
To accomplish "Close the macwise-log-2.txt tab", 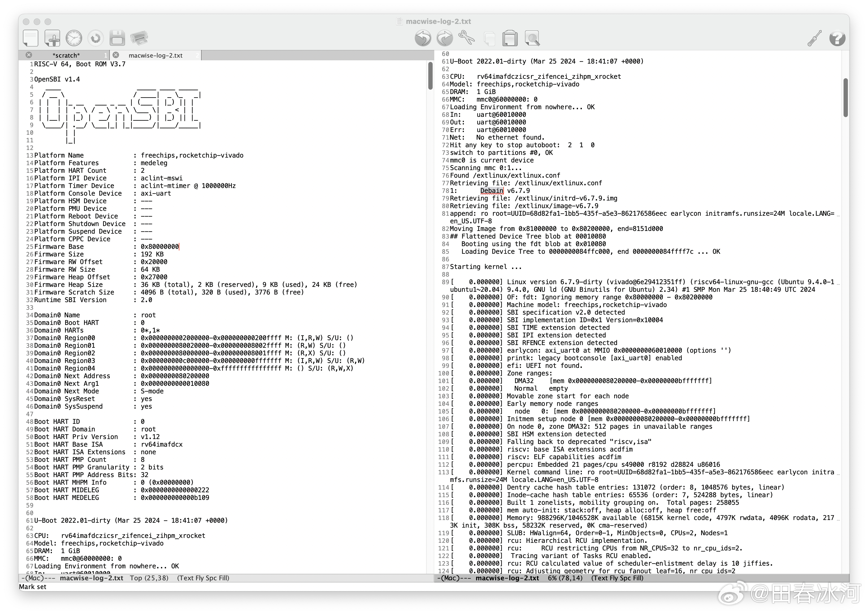I will [116, 55].
